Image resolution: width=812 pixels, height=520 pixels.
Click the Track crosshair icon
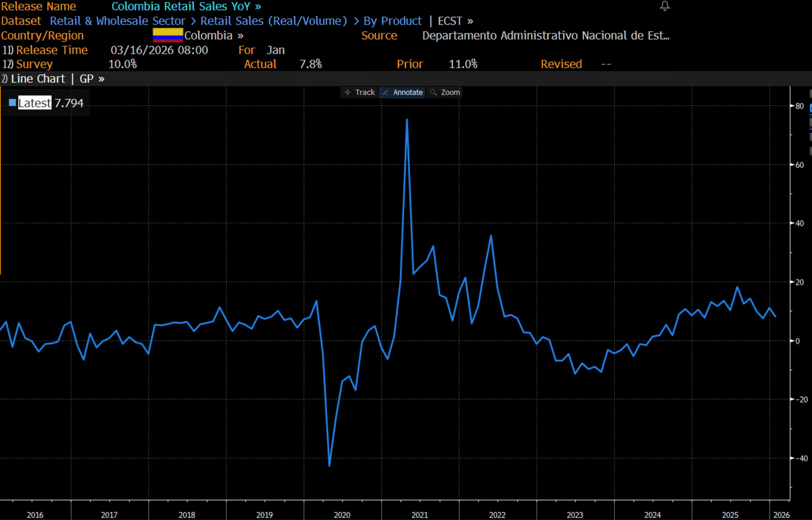(x=347, y=92)
